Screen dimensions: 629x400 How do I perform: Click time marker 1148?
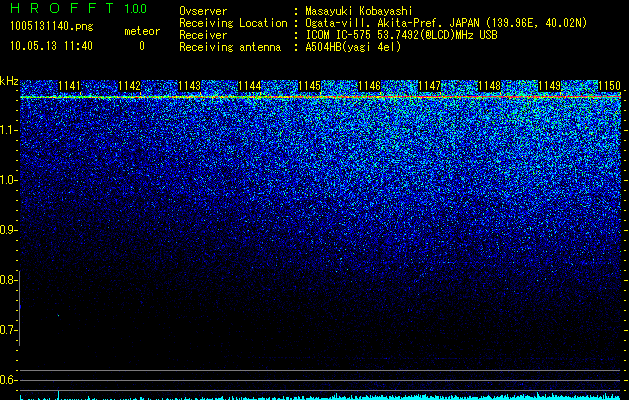pyautogui.click(x=489, y=86)
